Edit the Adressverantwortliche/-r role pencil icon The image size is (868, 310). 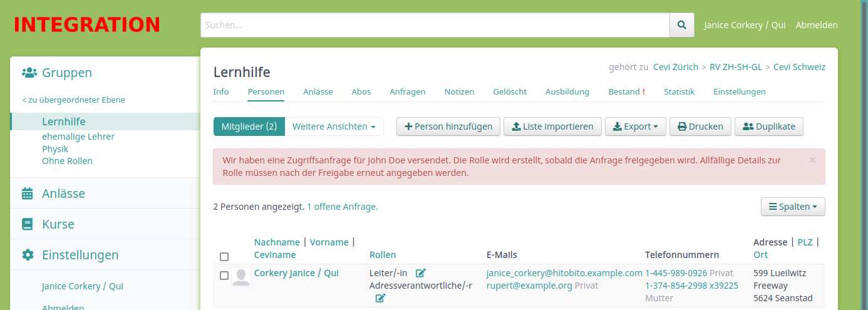pyautogui.click(x=380, y=298)
